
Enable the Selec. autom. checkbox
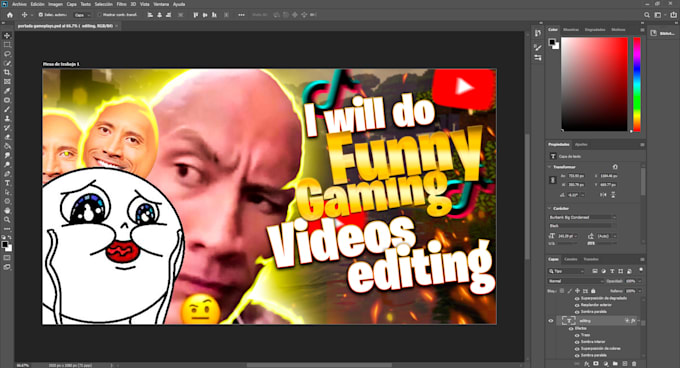(40, 15)
